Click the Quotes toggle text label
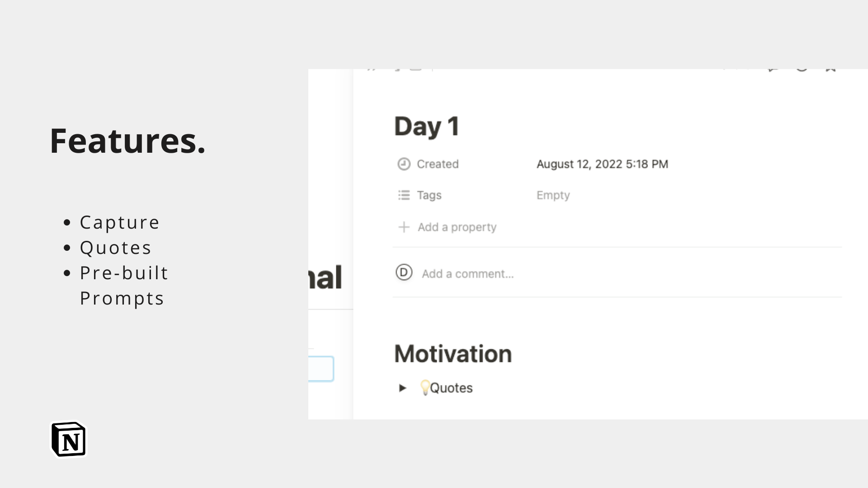 click(x=451, y=388)
